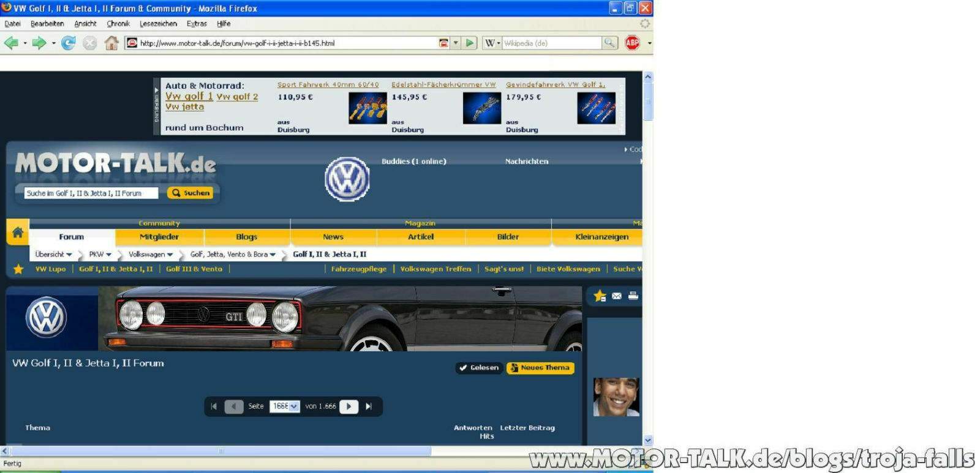The height and width of the screenshot is (473, 980).
Task: Click the Buddies (1 online) link
Action: tap(414, 162)
